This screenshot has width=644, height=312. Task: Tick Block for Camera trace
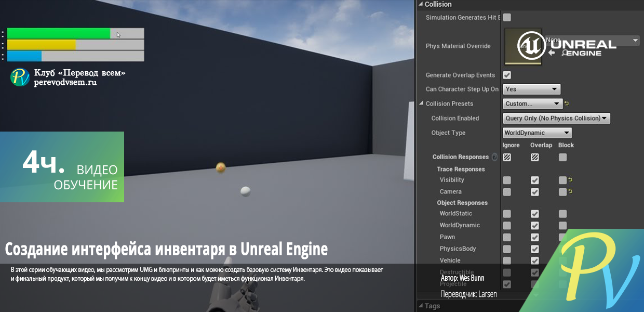[x=562, y=192]
